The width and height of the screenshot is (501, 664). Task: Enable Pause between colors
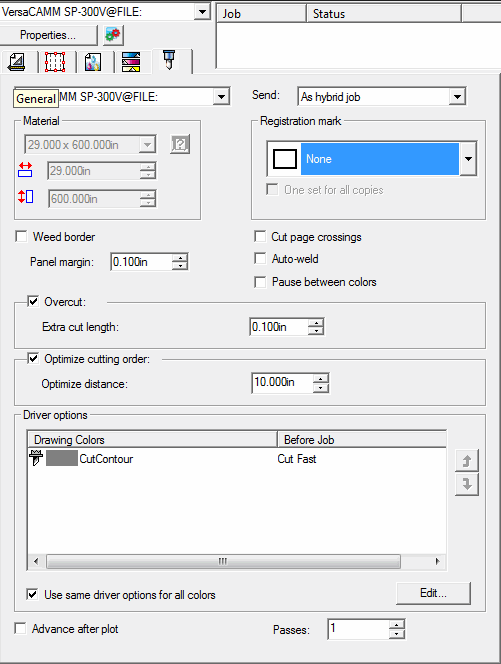[x=260, y=282]
